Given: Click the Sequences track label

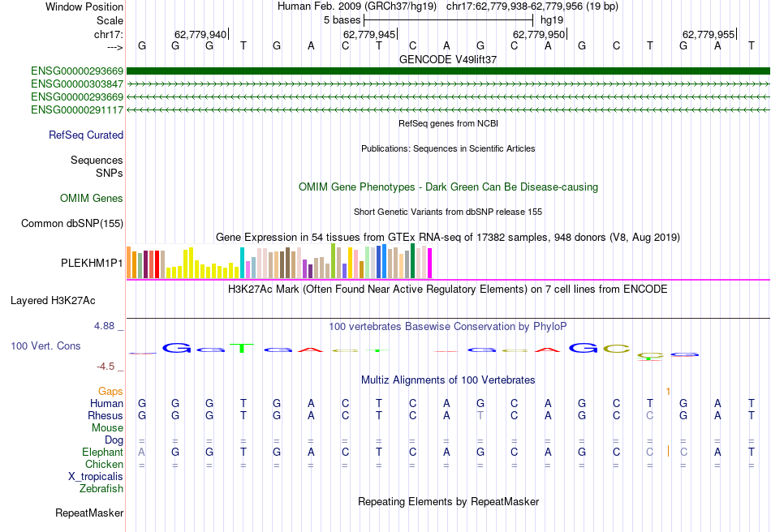Looking at the screenshot, I should pyautogui.click(x=97, y=160).
